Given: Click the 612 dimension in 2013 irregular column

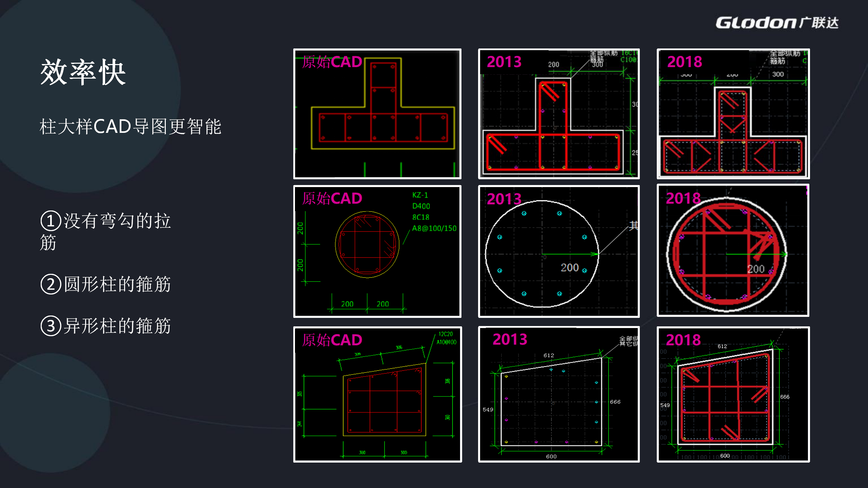Looking at the screenshot, I should coord(549,355).
